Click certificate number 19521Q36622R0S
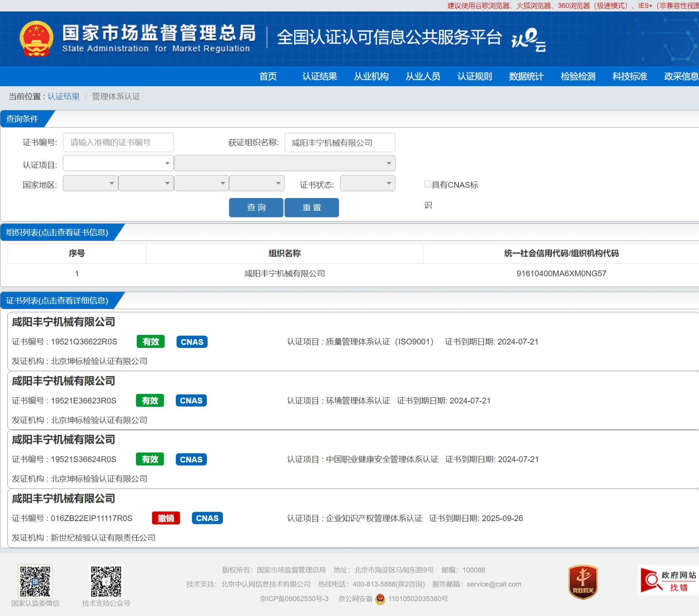Viewport: 699px width, 616px height. pyautogui.click(x=84, y=342)
